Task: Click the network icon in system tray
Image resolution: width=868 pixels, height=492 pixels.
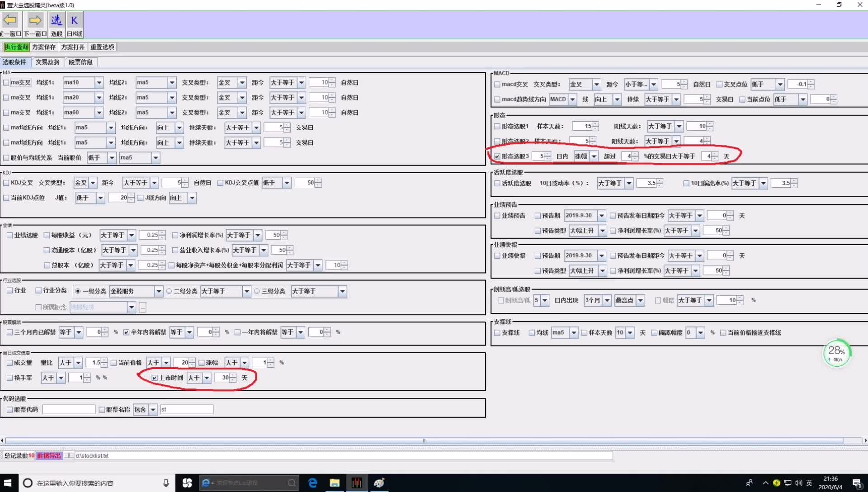Action: 788,483
